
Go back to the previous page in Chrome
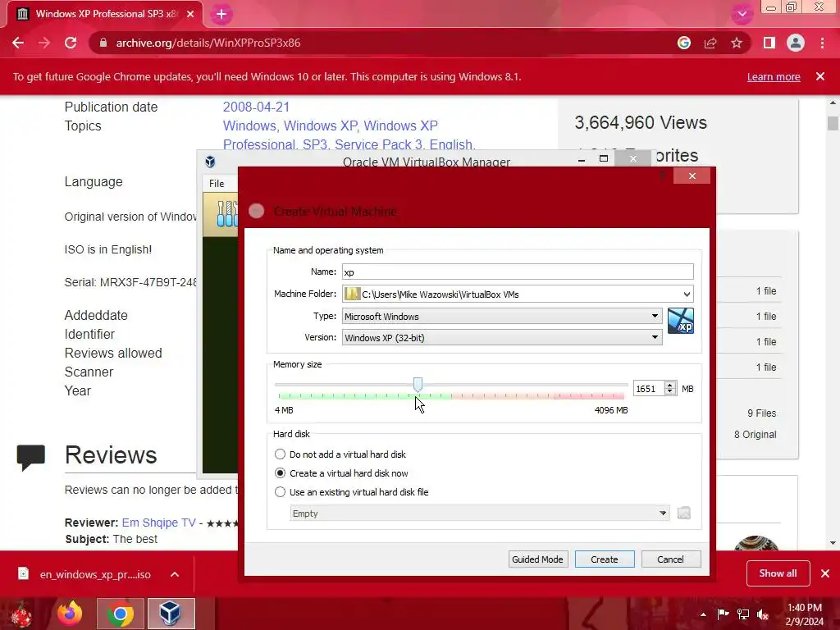[18, 43]
